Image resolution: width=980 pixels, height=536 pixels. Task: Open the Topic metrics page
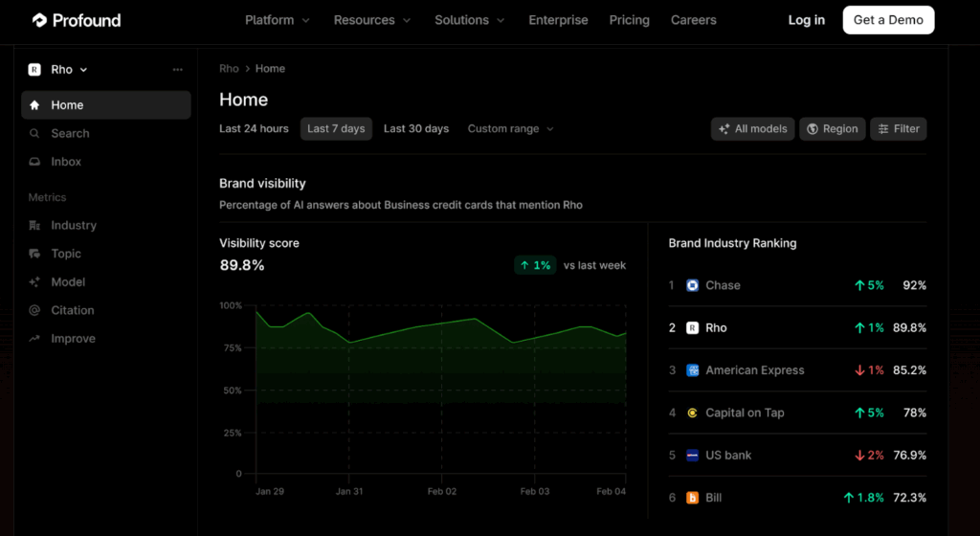(x=66, y=254)
